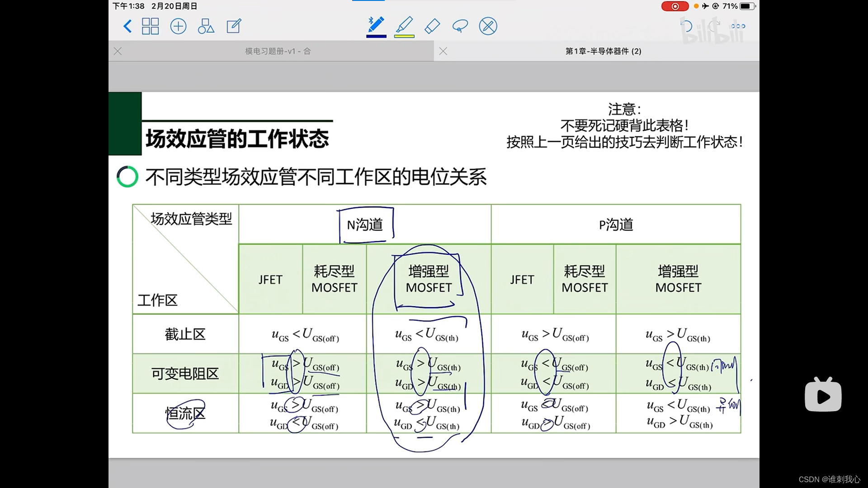Select the eraser tool
The image size is (868, 488).
[x=432, y=26]
